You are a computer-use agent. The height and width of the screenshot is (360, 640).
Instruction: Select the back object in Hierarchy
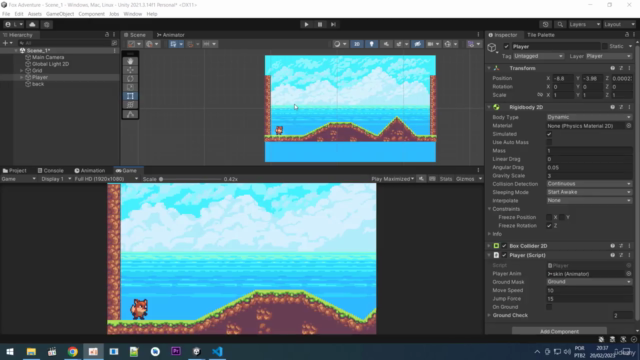point(38,84)
